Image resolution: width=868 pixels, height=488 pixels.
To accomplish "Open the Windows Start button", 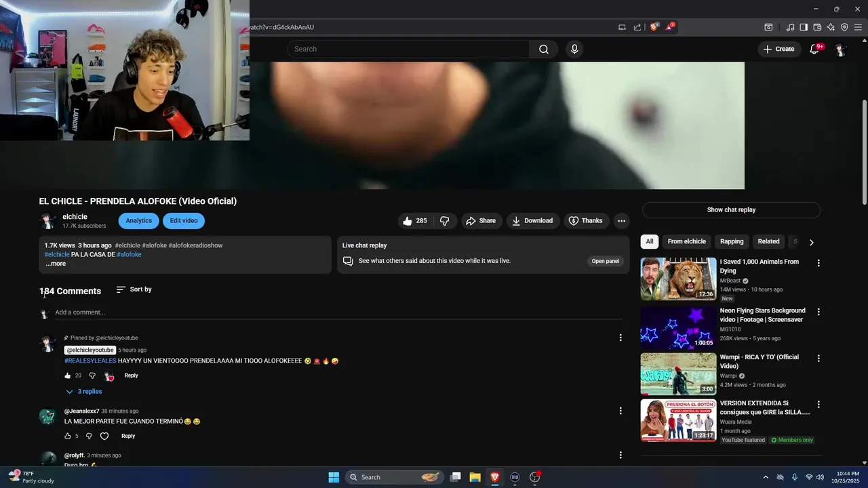I will (x=334, y=477).
